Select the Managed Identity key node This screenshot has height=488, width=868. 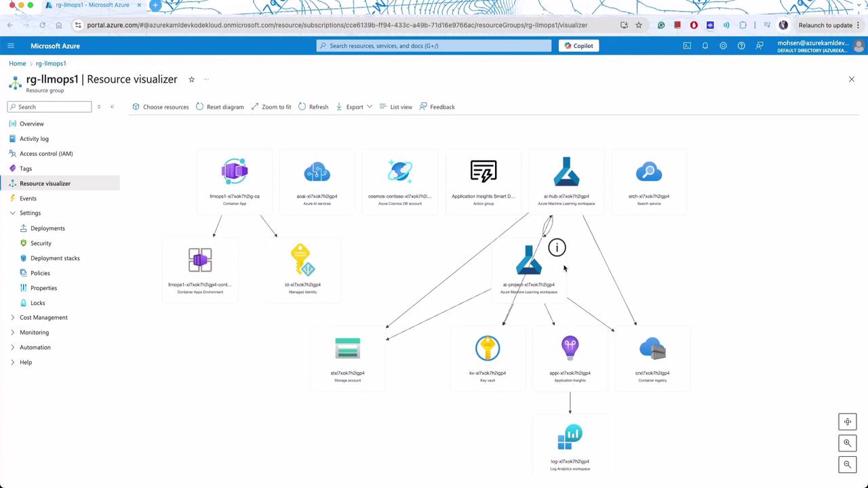point(302,270)
